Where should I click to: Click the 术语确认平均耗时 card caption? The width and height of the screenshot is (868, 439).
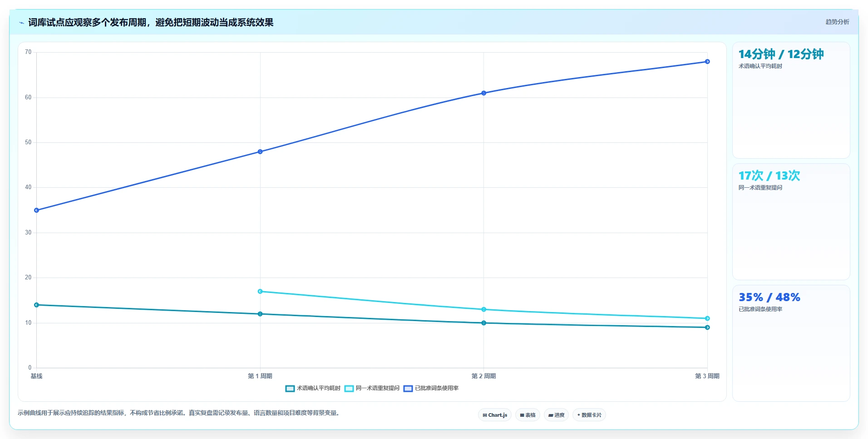760,66
